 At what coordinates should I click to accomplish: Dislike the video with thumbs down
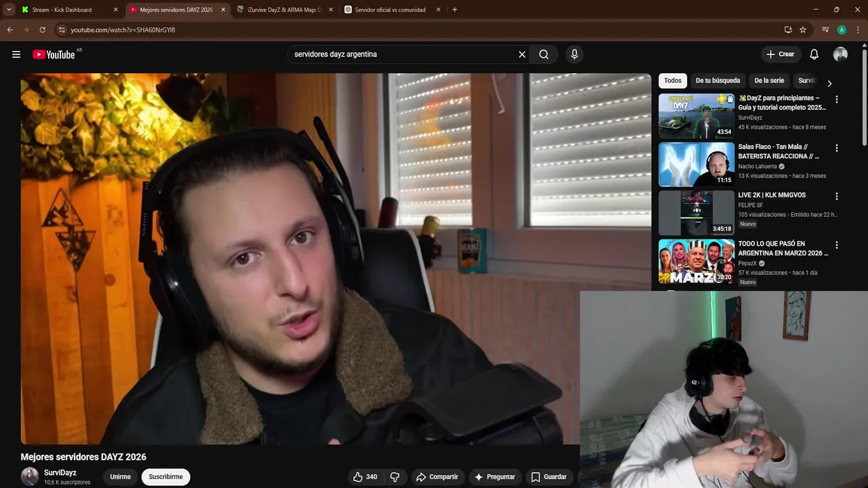click(x=395, y=477)
